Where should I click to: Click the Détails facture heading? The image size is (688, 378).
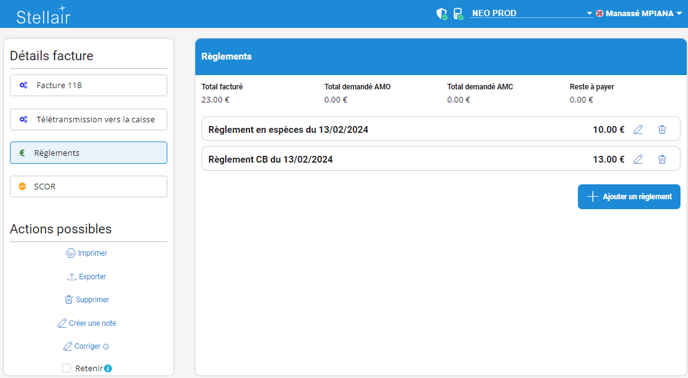pyautogui.click(x=51, y=56)
